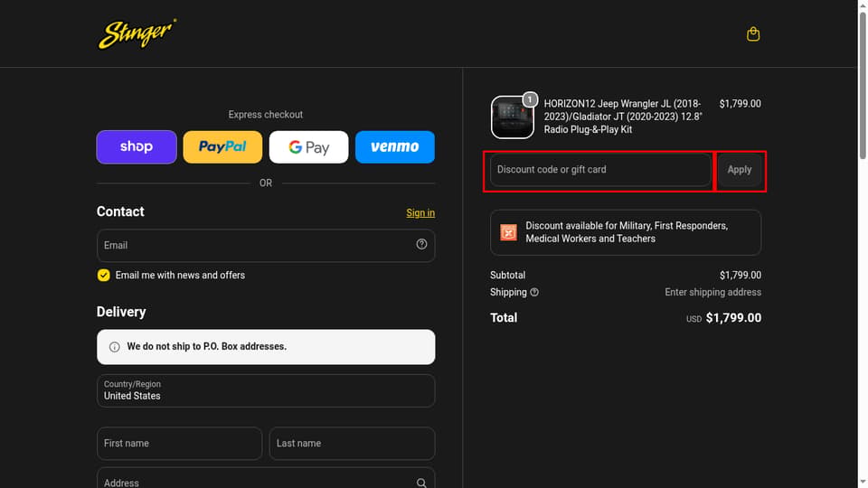Screen dimensions: 868x488
Task: Click the First name field
Action: pyautogui.click(x=179, y=443)
